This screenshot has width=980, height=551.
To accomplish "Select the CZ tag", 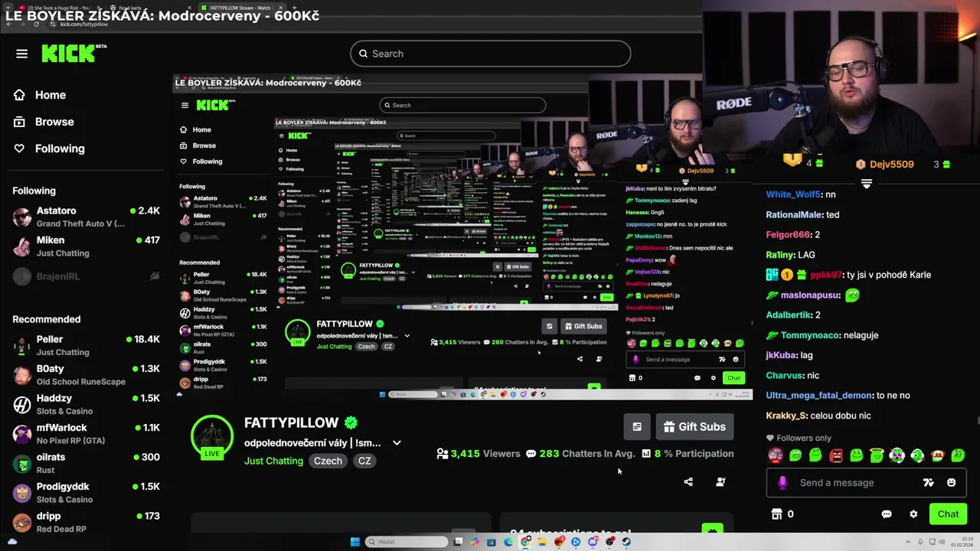I will click(364, 461).
